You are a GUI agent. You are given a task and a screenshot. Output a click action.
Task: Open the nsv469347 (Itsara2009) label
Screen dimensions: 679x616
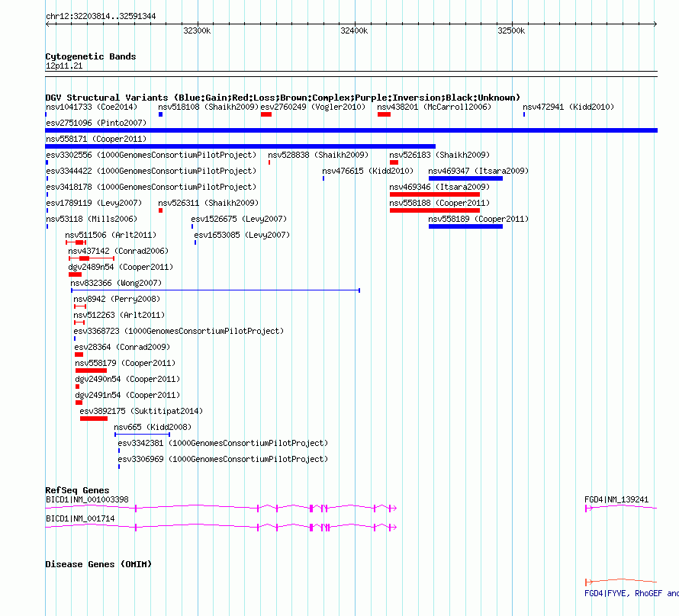point(478,171)
